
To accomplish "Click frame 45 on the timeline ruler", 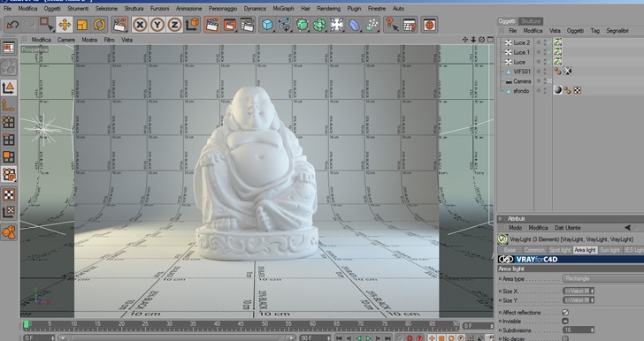I will tap(241, 324).
